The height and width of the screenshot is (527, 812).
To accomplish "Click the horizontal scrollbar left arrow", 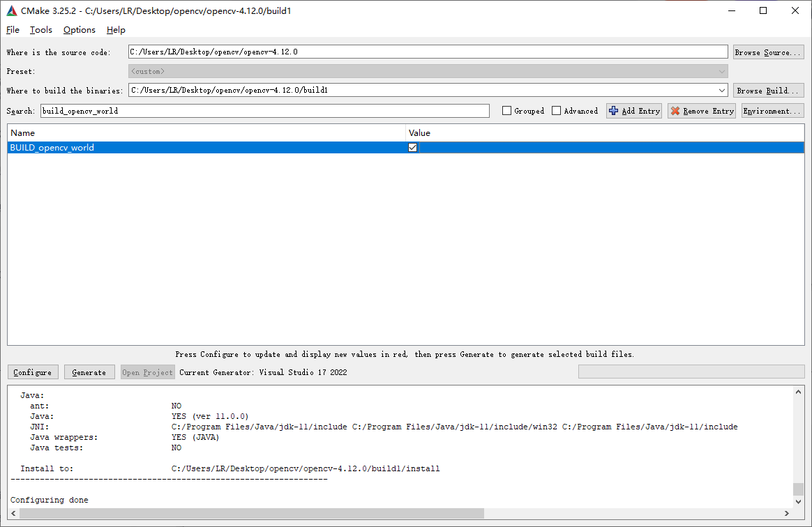I will point(13,513).
